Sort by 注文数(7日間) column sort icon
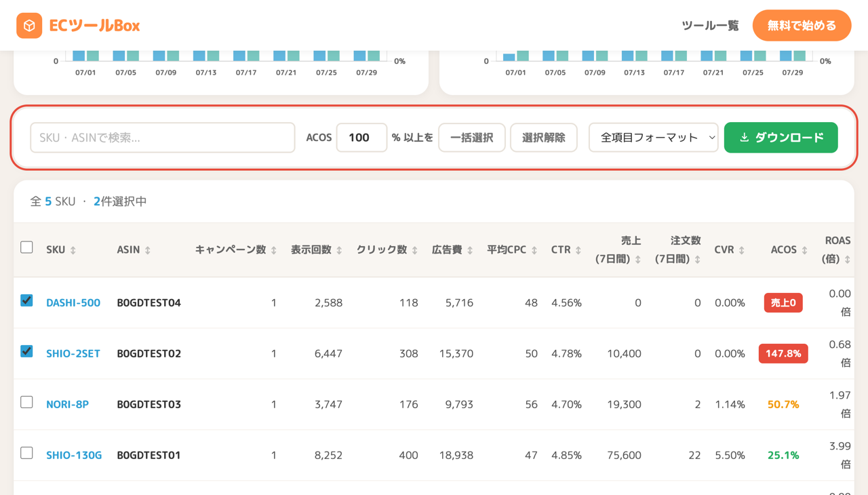The image size is (868, 495). pyautogui.click(x=697, y=259)
